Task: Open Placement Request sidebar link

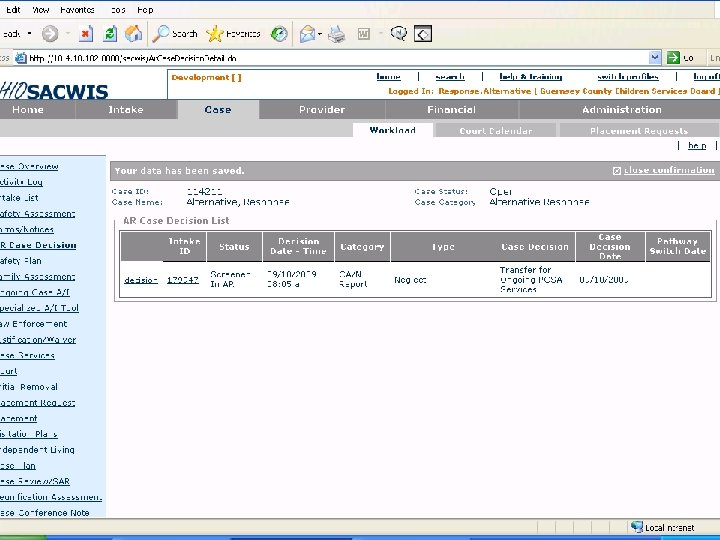Action: [38, 403]
